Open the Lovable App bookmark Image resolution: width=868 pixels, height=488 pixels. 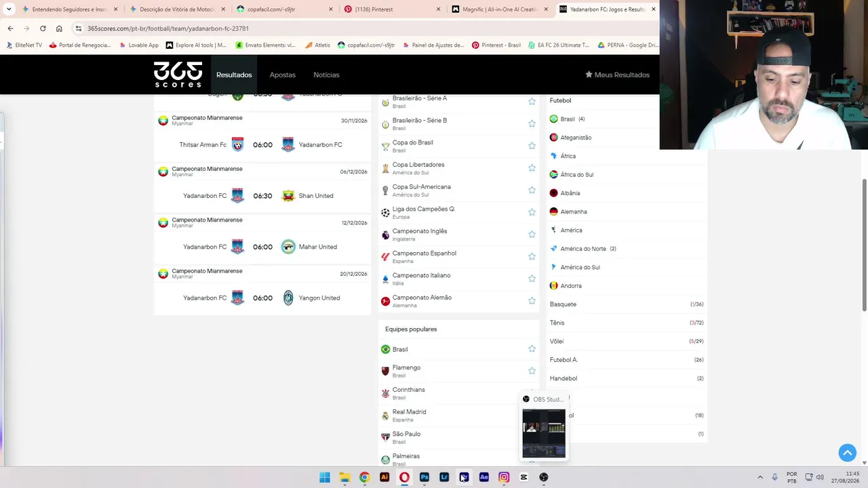point(138,45)
